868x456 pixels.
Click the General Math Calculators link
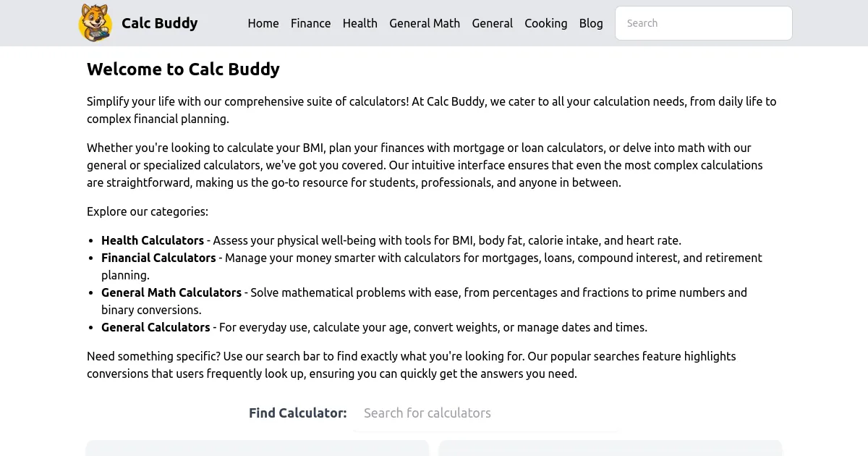tap(171, 292)
